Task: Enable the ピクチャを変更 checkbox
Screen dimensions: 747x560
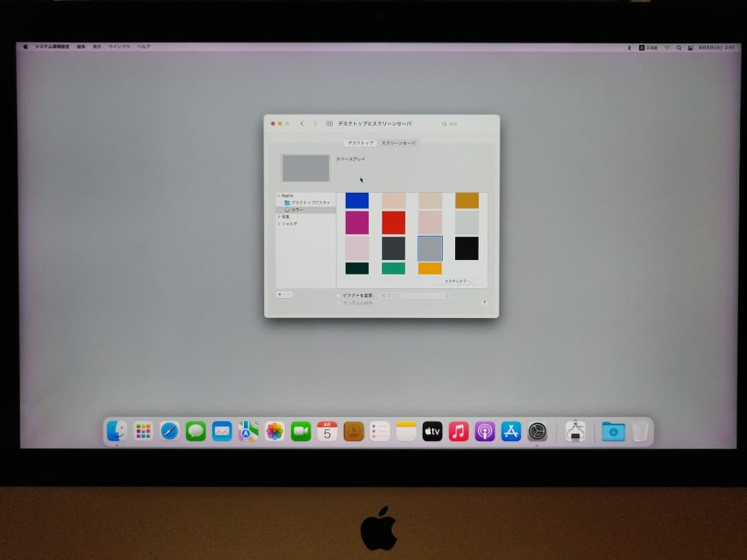Action: (x=338, y=295)
